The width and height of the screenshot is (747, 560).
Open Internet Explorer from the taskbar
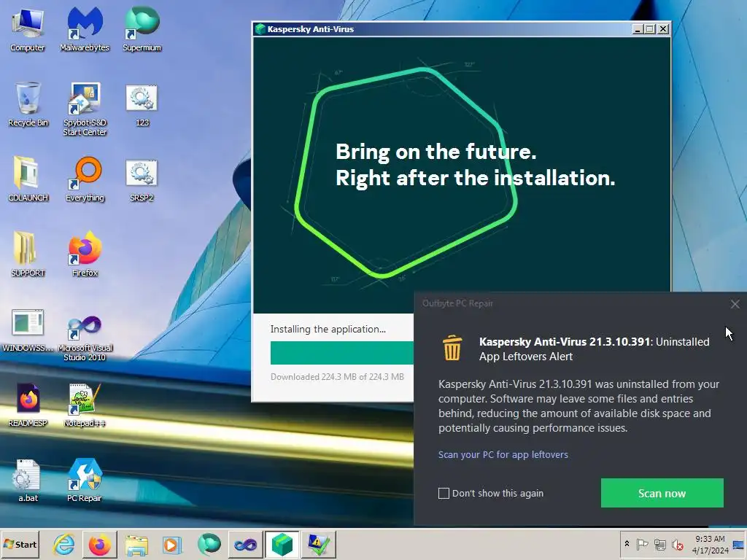click(x=64, y=544)
